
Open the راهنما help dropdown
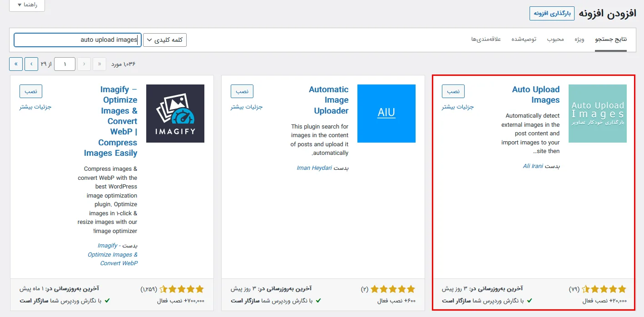pos(27,5)
